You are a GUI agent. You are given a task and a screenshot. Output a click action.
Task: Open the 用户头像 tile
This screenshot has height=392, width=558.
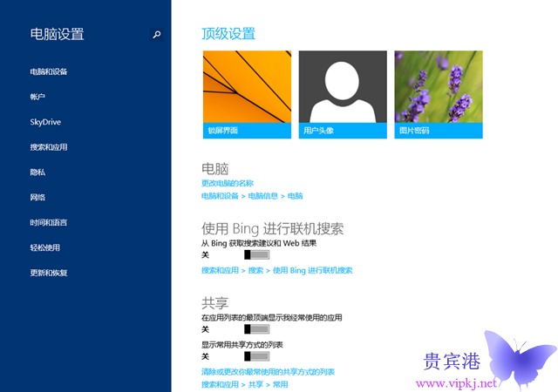click(x=343, y=95)
